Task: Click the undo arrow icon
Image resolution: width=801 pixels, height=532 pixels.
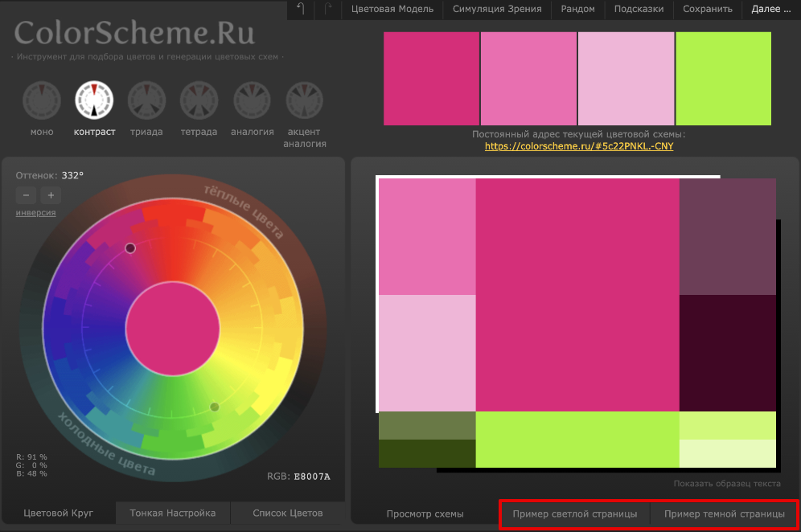Action: point(301,10)
